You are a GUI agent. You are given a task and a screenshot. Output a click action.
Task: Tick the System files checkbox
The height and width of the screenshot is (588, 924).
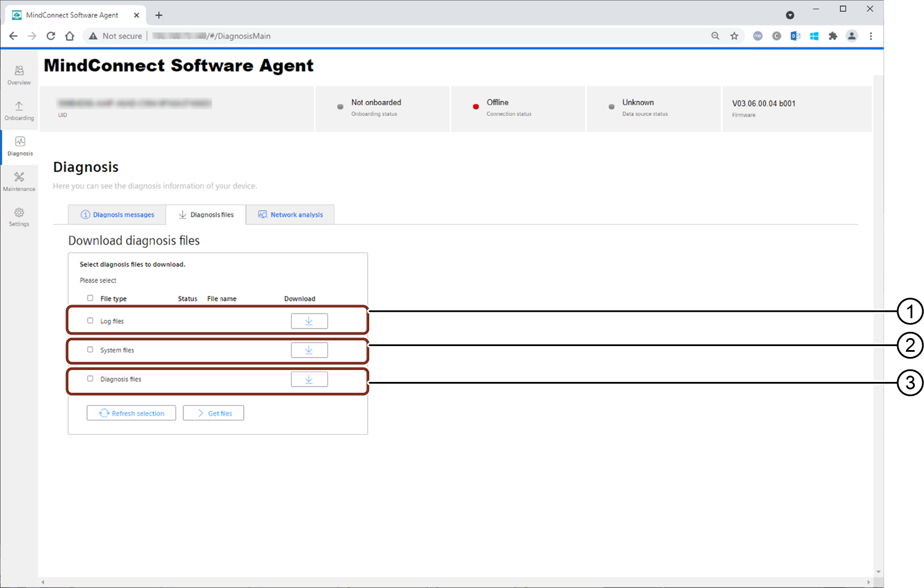tap(90, 349)
